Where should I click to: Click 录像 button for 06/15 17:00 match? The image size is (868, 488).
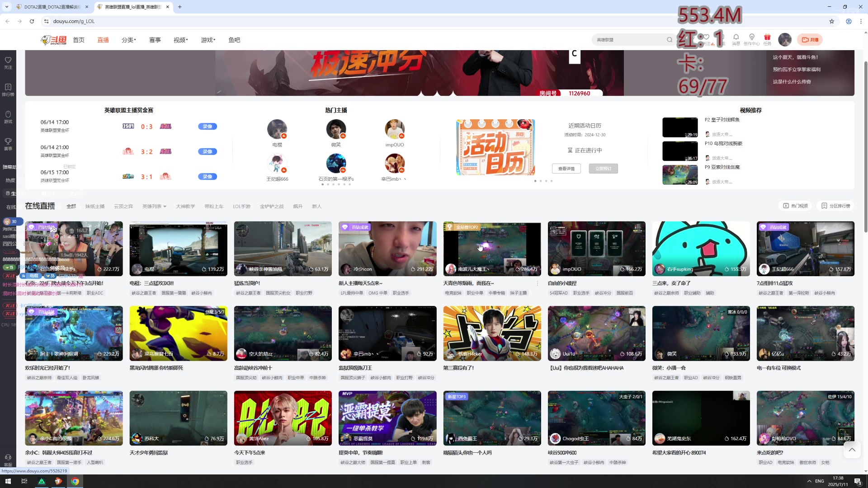(x=208, y=177)
